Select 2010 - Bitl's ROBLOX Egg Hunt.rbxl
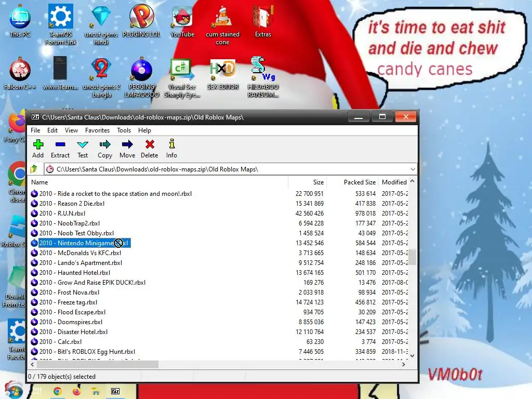This screenshot has width=532, height=399. pyautogui.click(x=83, y=351)
